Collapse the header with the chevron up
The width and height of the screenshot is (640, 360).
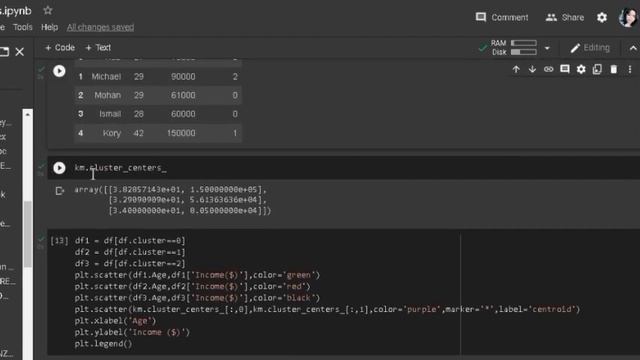coord(633,48)
